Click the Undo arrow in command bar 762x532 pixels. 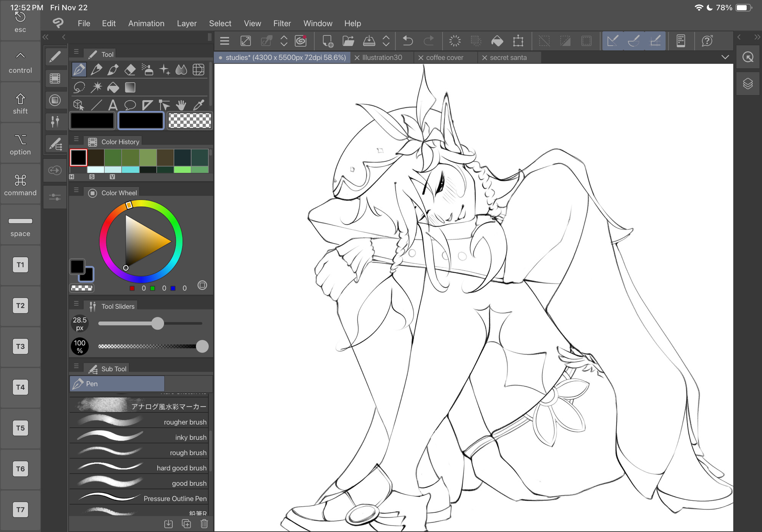click(408, 41)
